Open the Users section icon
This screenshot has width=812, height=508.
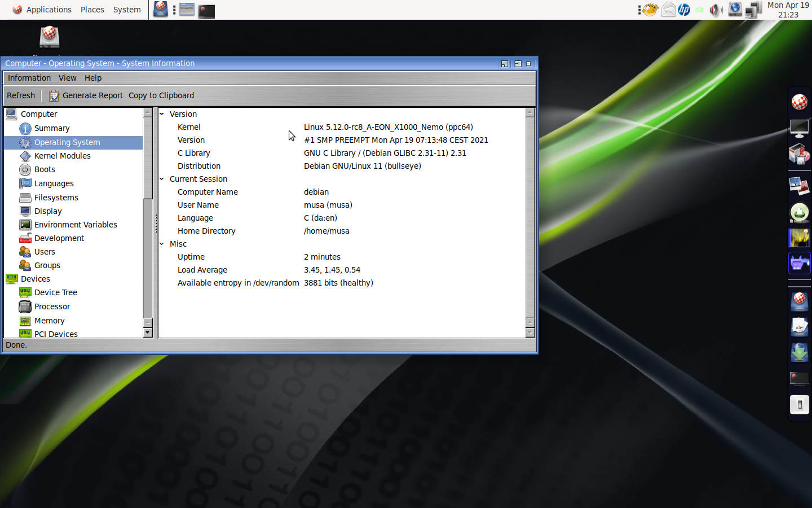point(25,252)
